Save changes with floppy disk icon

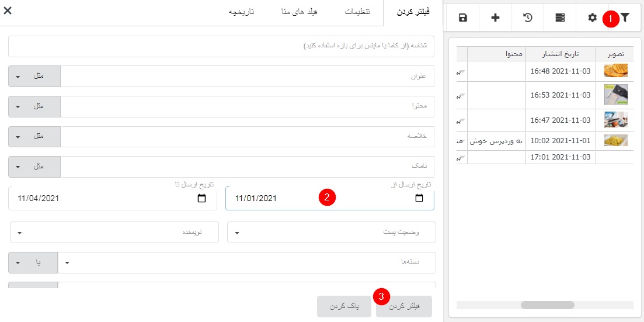coord(463,18)
